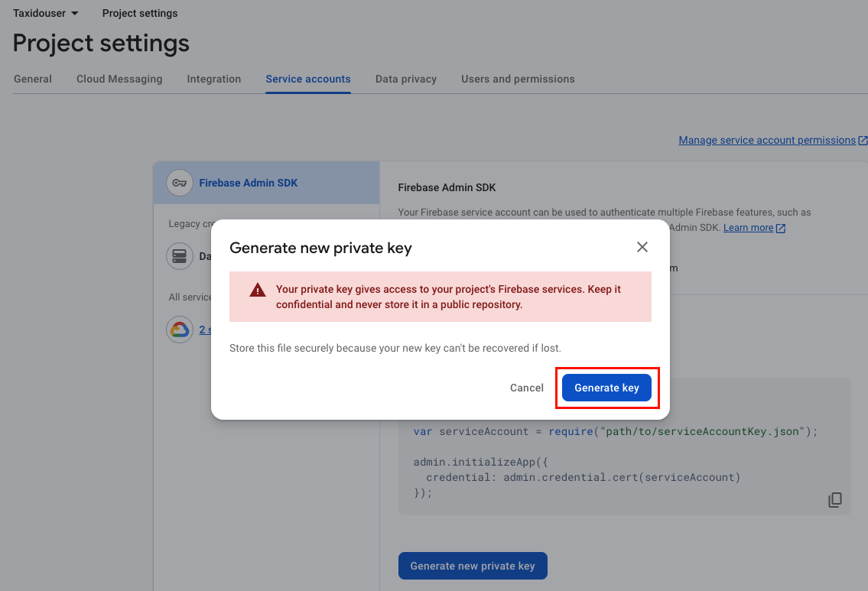Click the Google Cloud logo icon
868x591 pixels.
coord(180,330)
